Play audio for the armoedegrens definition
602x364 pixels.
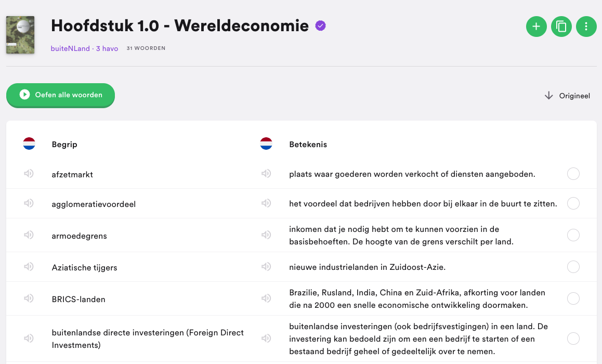click(x=266, y=235)
